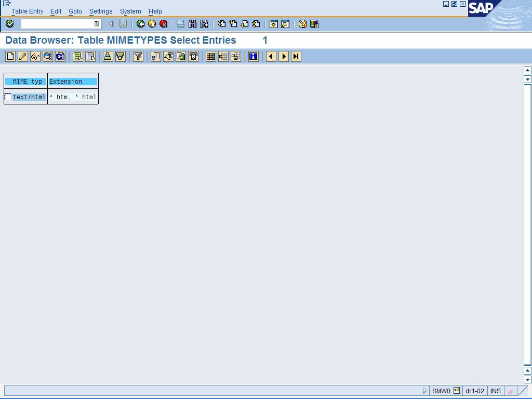Click the dr1-02 server status field
Screen dimensions: 532x399
click(x=475, y=391)
